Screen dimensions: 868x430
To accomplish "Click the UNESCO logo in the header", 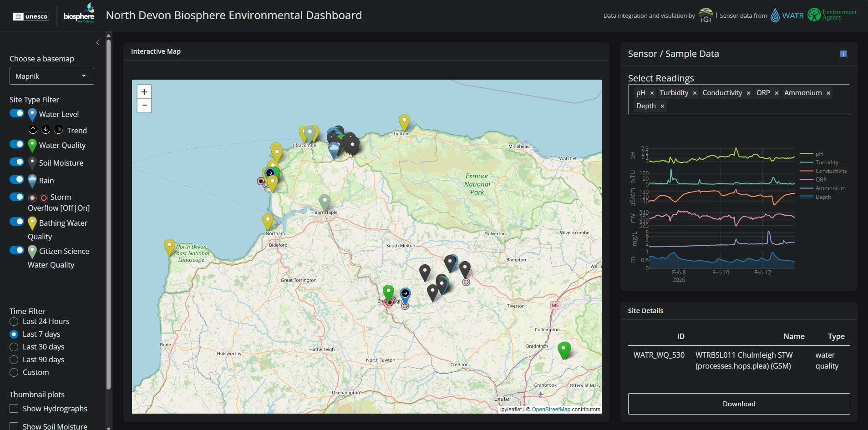I will tap(30, 15).
